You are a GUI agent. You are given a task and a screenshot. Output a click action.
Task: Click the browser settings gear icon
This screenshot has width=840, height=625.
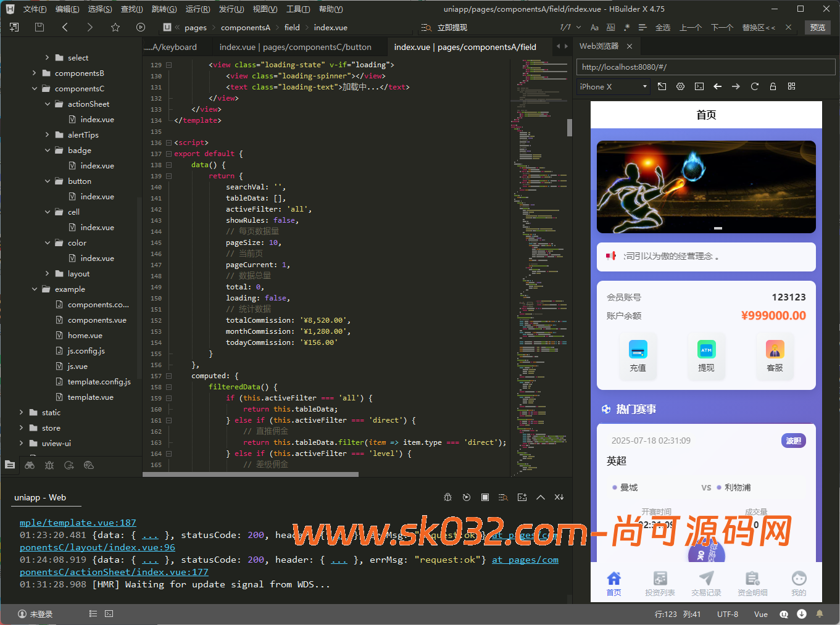680,86
